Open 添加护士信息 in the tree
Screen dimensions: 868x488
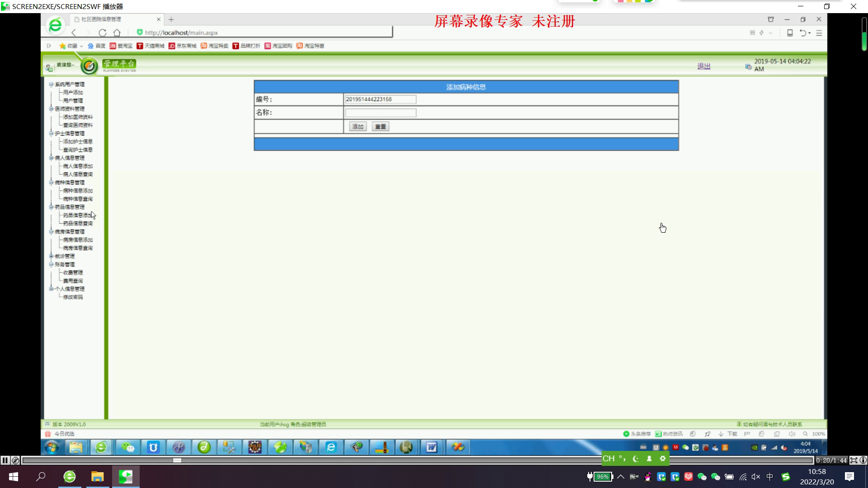pos(78,141)
